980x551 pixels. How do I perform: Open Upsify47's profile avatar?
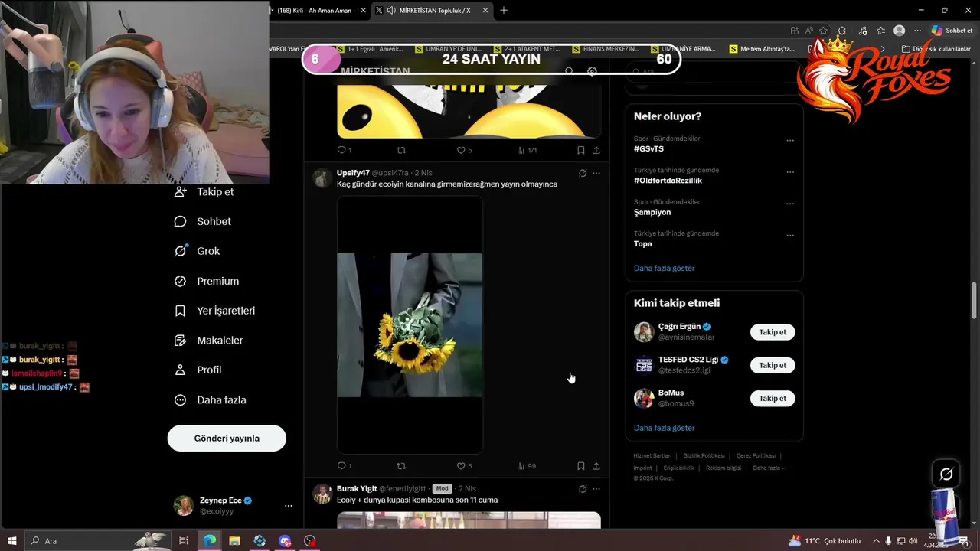[x=322, y=178]
